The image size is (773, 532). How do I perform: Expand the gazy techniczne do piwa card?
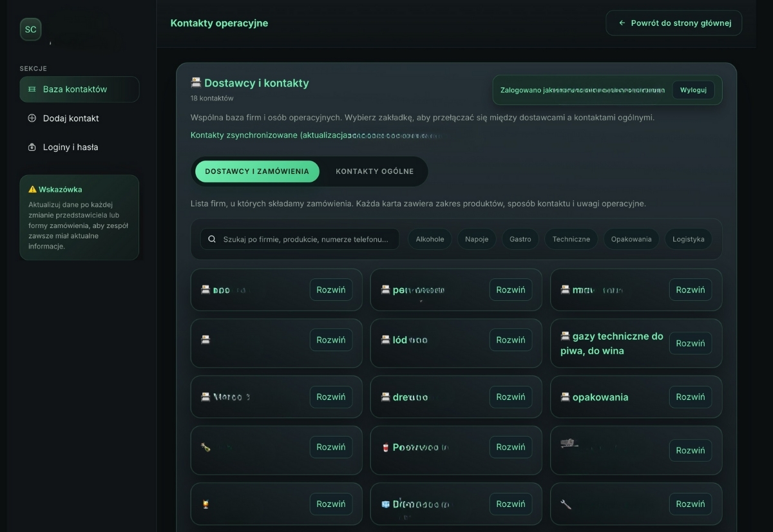(690, 343)
